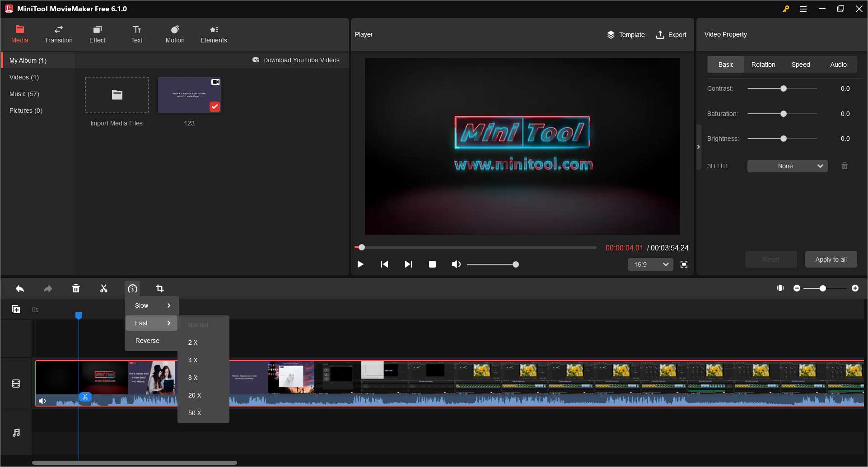Stop the video playback
Viewport: 868px width, 467px height.
[432, 264]
